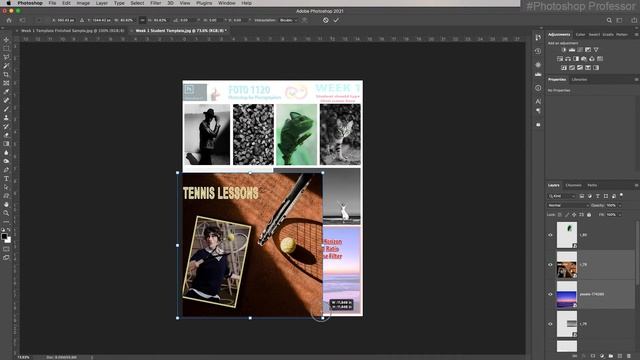Select the Lasso tool
The width and height of the screenshot is (640, 360).
coord(6,57)
